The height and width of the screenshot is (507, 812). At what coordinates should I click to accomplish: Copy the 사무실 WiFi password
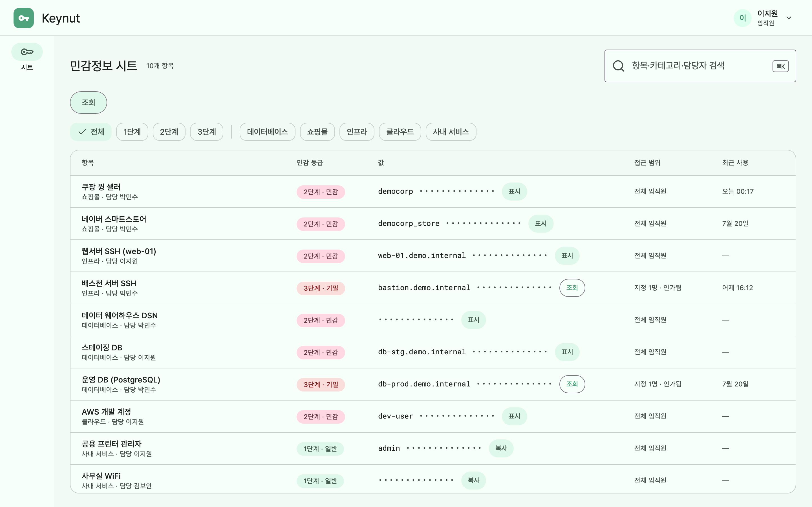pos(473,481)
